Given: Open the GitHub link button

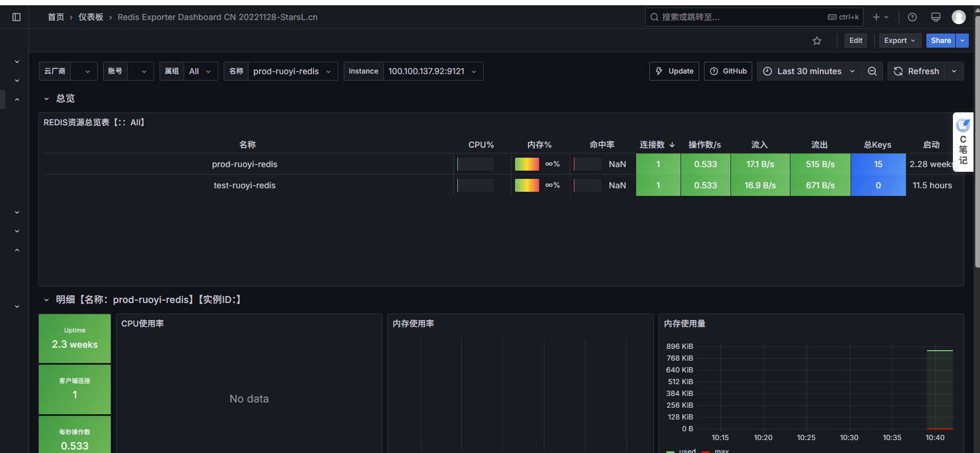Looking at the screenshot, I should tap(728, 71).
